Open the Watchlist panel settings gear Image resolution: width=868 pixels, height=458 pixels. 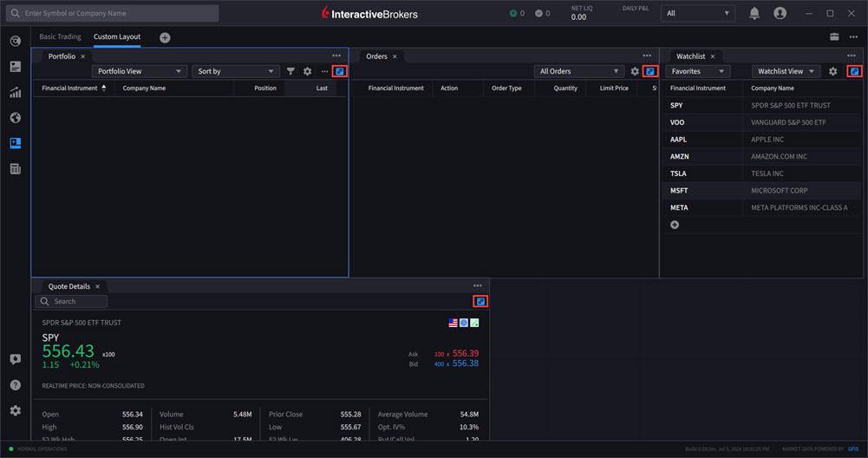pos(833,71)
